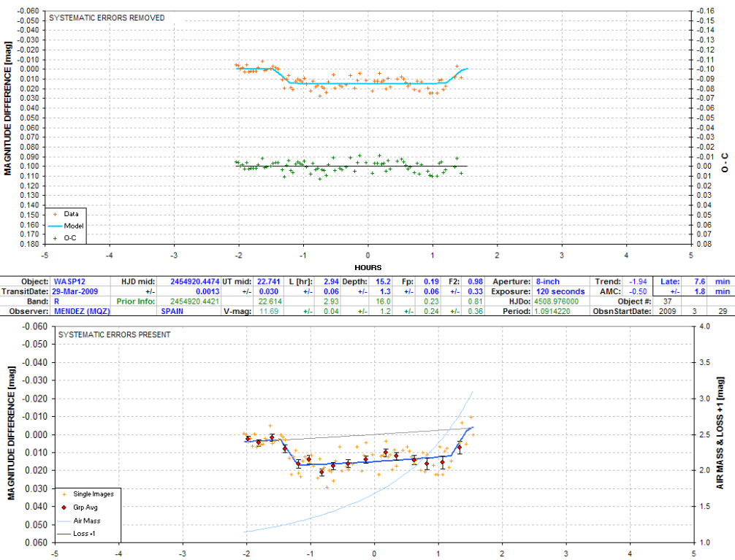
Task: Click the prior F2 value '0.81'
Action: coord(476,302)
